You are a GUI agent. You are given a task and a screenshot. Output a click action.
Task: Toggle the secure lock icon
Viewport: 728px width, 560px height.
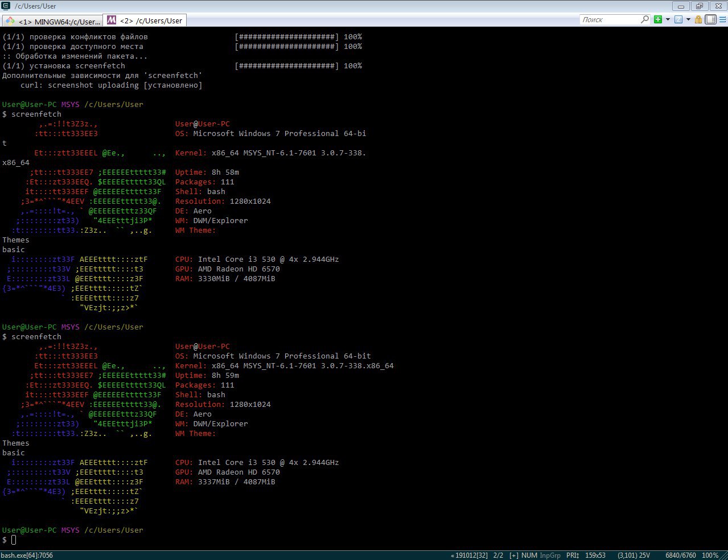point(698,19)
